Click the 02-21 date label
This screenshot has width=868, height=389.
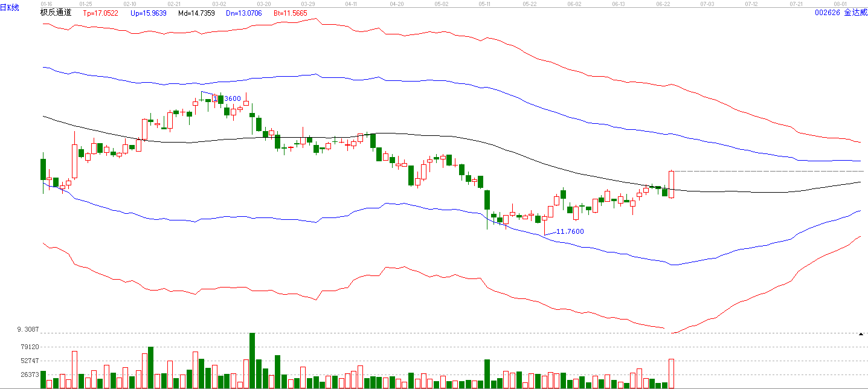[174, 4]
